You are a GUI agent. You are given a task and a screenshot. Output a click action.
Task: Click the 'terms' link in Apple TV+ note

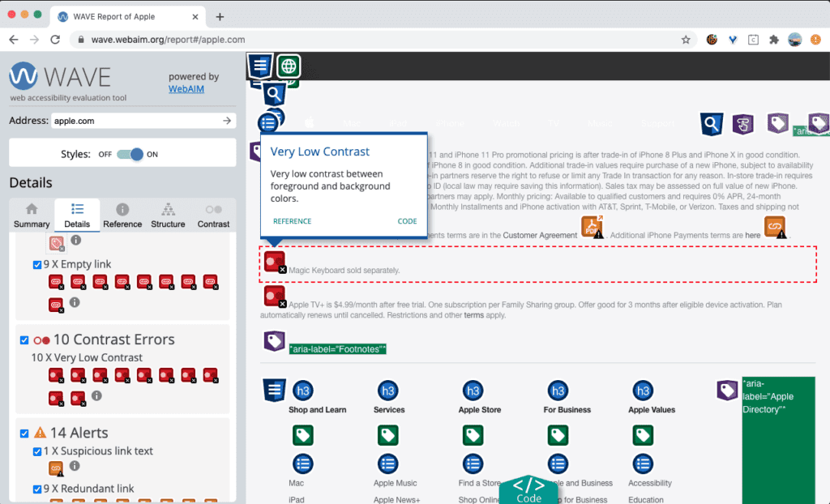[x=473, y=315]
